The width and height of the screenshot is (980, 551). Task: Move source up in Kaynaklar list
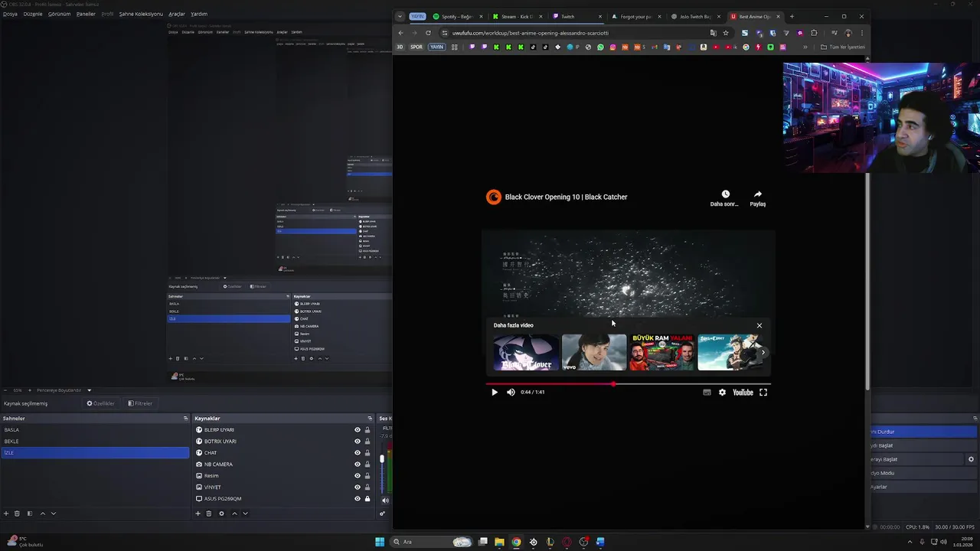pyautogui.click(x=234, y=514)
